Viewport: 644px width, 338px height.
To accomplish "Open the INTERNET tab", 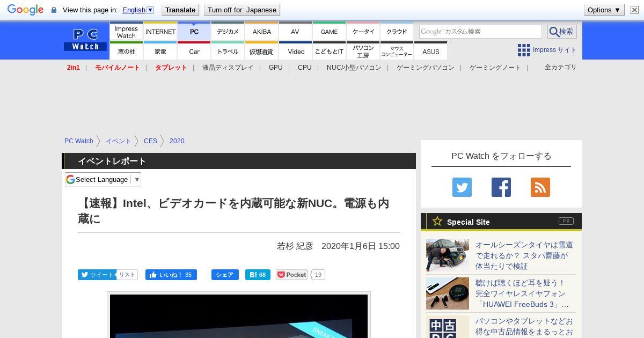I will 160,31.
